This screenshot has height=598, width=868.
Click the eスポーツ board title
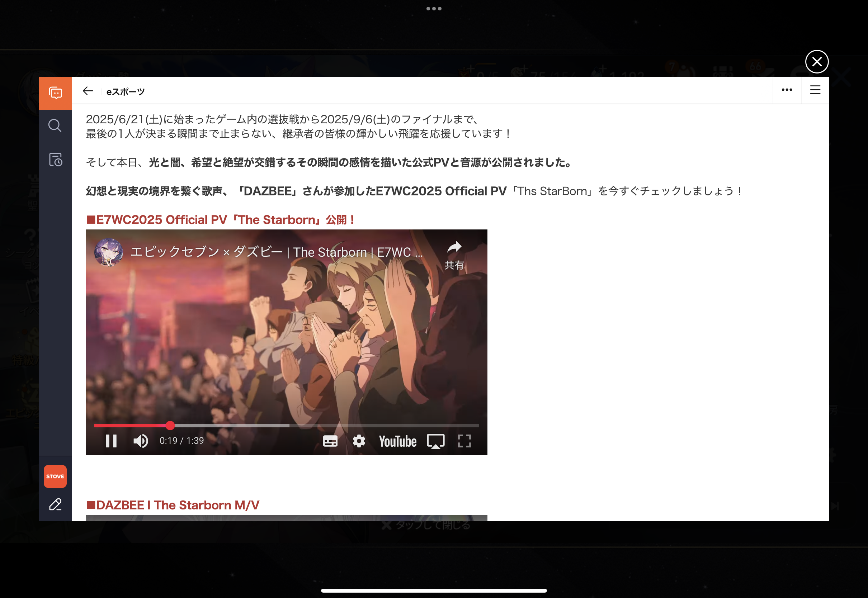click(x=126, y=91)
